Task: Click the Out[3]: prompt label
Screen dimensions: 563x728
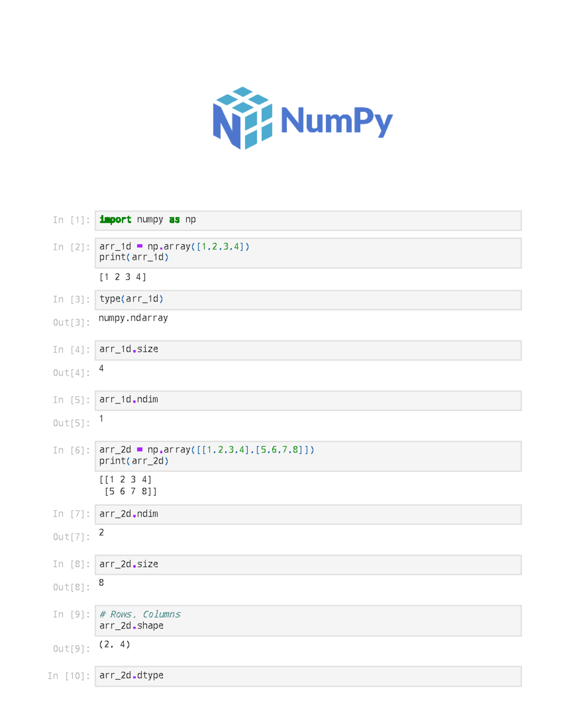Action: point(71,323)
